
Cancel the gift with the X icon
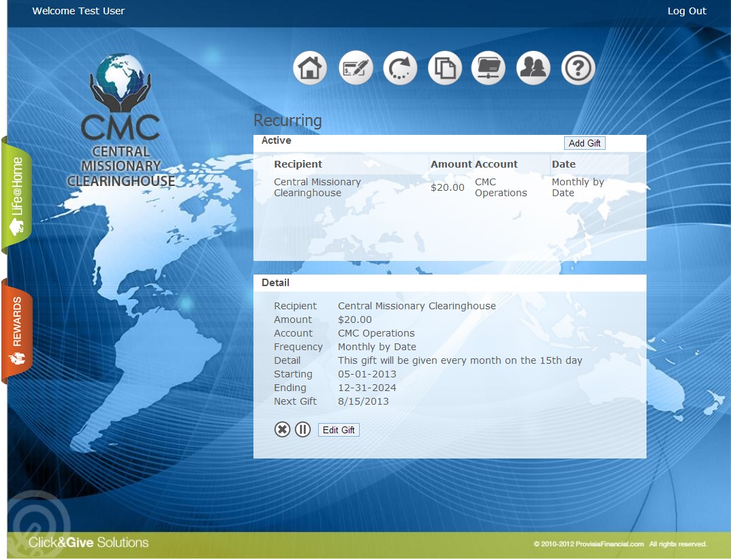282,429
